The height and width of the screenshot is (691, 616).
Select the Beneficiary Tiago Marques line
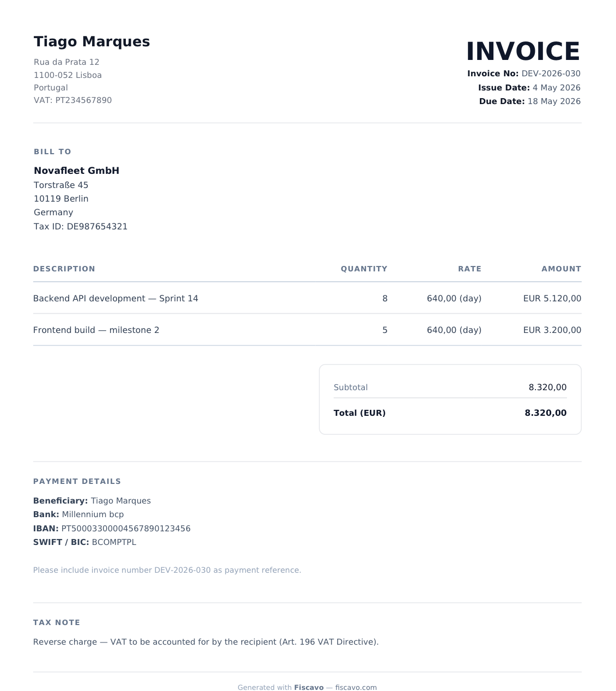point(92,501)
